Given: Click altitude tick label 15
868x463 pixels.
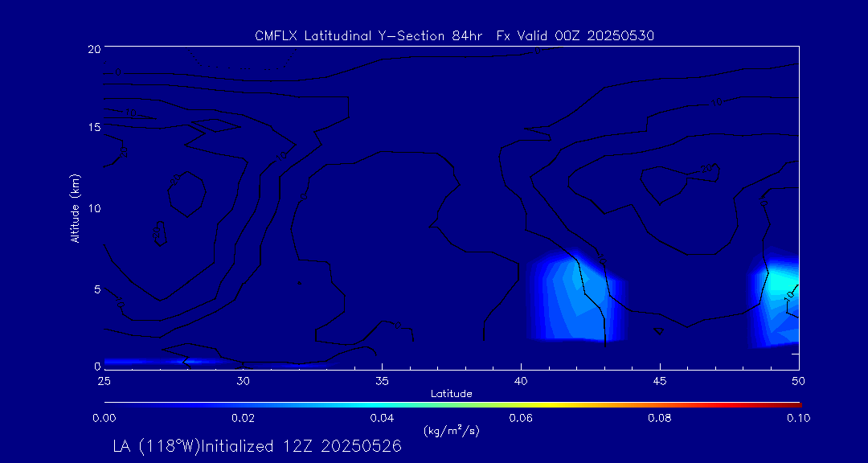Looking at the screenshot, I should coord(93,127).
